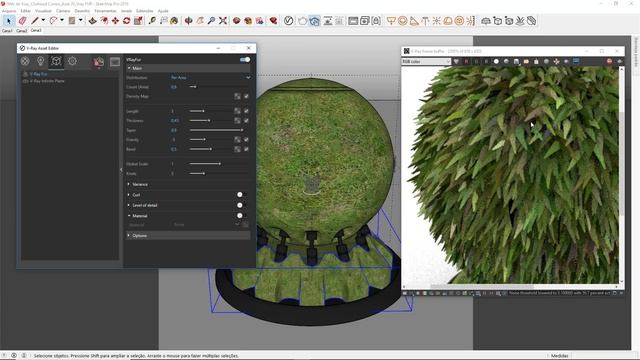Click render teapot button in Asset Editor

(x=99, y=62)
